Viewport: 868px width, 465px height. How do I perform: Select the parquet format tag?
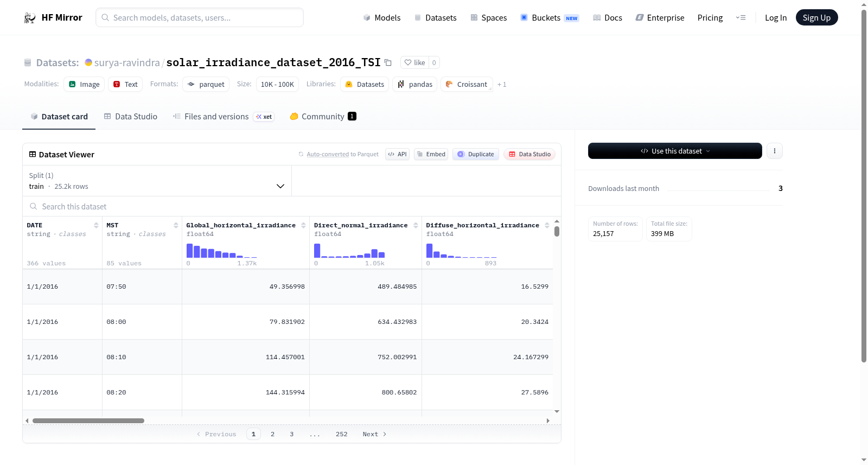pyautogui.click(x=206, y=84)
